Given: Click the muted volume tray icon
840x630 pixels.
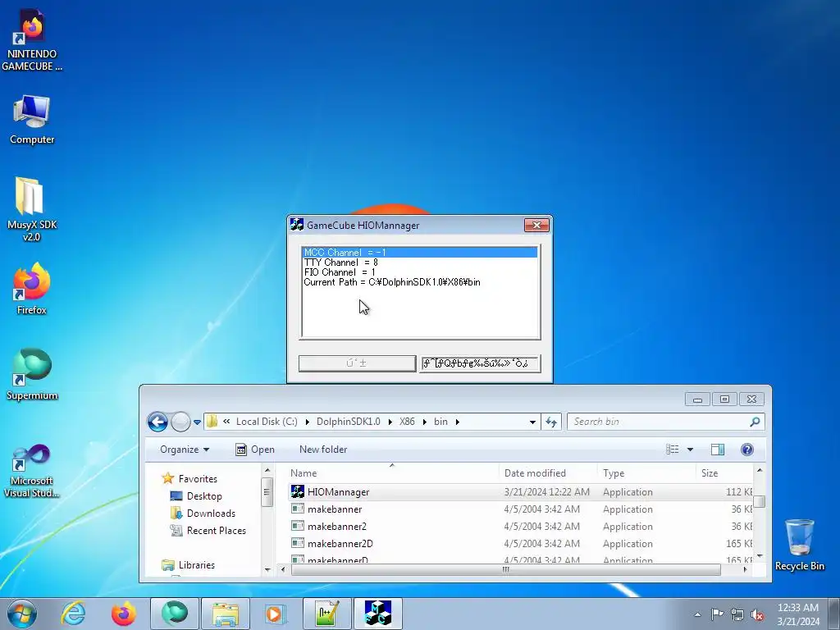Looking at the screenshot, I should [757, 614].
